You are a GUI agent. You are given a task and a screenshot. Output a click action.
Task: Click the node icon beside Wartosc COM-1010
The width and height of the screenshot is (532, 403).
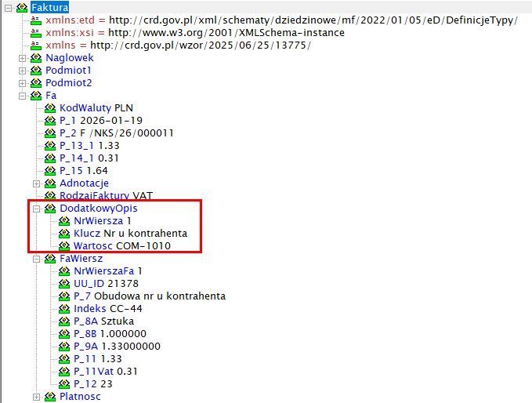coord(65,246)
